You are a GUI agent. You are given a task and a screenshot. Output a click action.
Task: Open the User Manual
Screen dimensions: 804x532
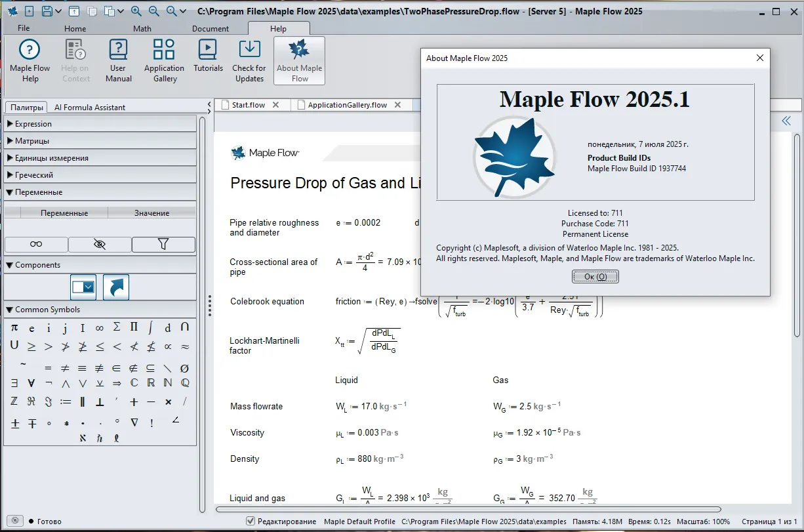click(118, 60)
